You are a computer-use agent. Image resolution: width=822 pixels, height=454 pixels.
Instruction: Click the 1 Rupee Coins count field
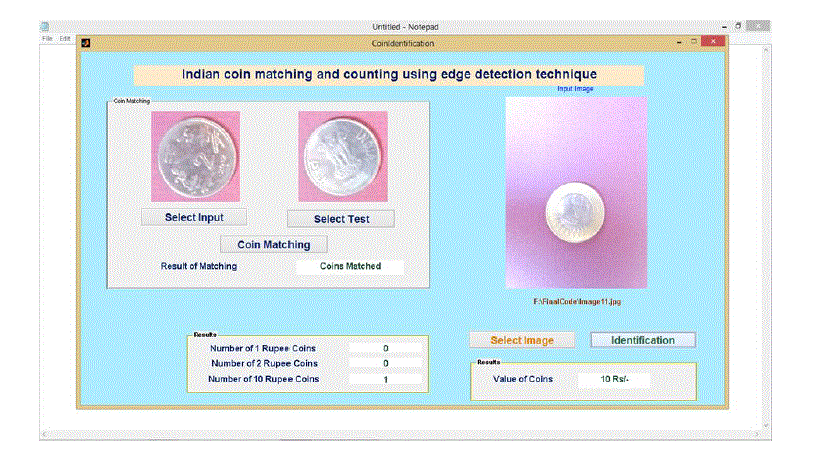pyautogui.click(x=385, y=348)
